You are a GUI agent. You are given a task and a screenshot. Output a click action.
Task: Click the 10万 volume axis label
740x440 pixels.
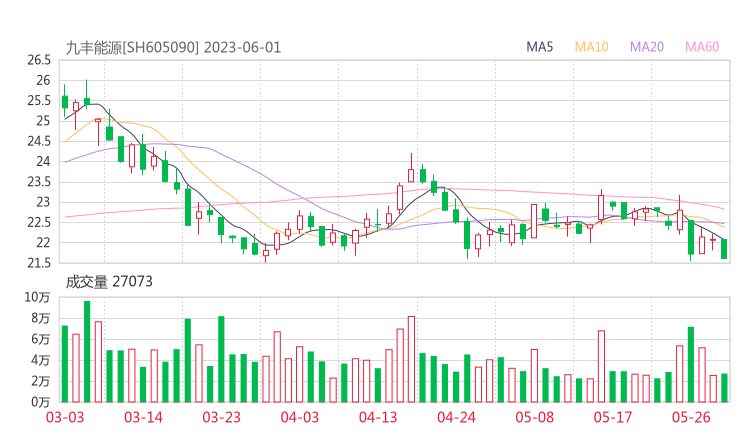click(38, 297)
